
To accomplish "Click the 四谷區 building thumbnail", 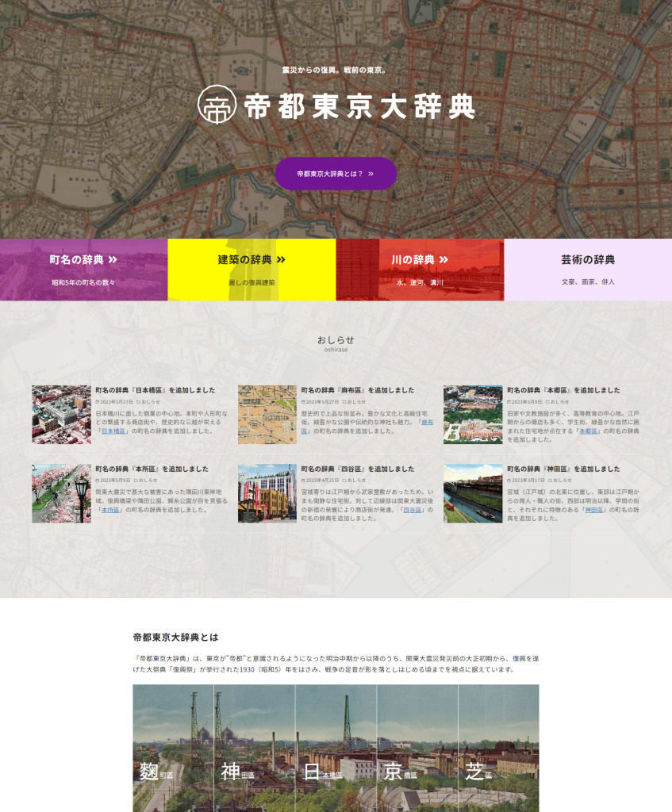I will pos(267,493).
